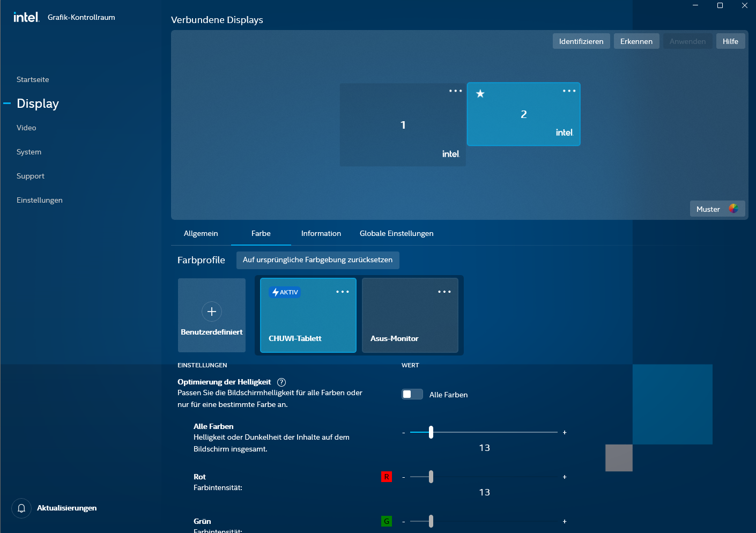Click the help question mark beside Optimierung der Helligkeit

click(281, 382)
